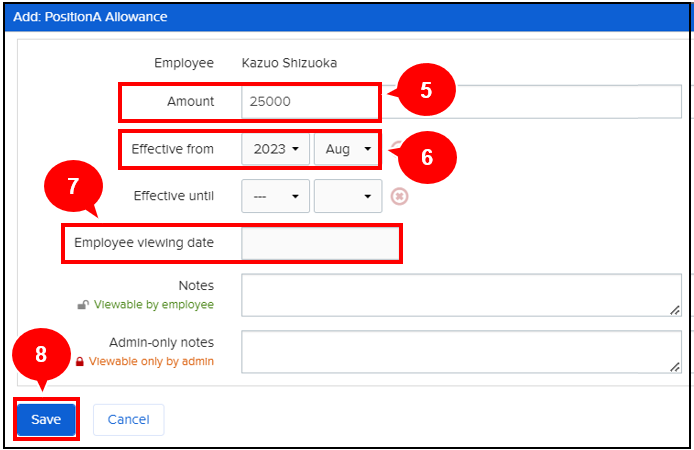Click the Amount input field showing 25000
Viewport: 694px width, 450px height.
(461, 101)
